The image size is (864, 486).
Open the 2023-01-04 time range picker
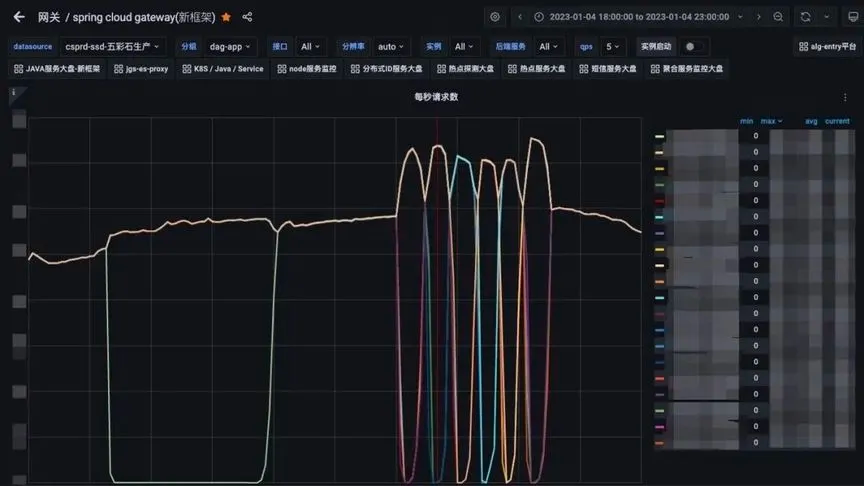tap(639, 17)
